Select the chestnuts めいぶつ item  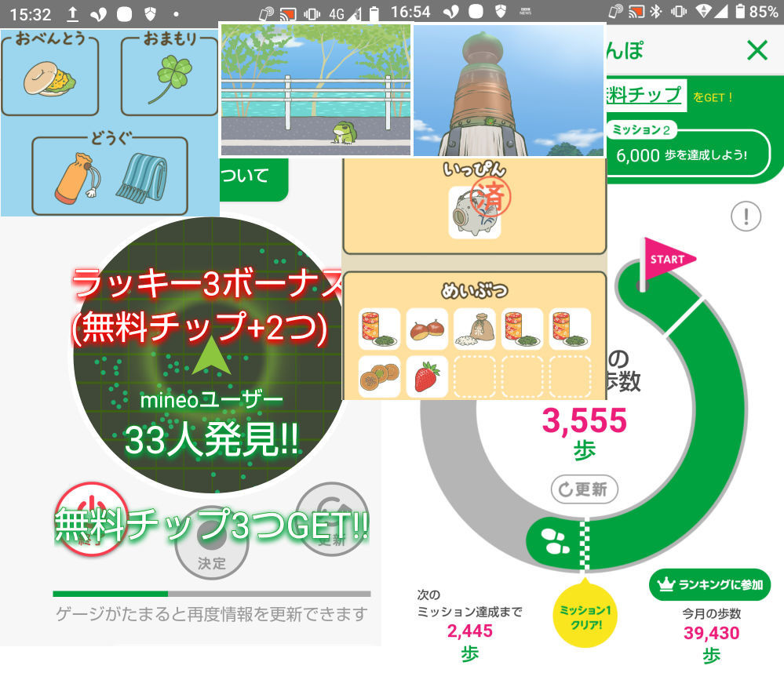tap(427, 329)
